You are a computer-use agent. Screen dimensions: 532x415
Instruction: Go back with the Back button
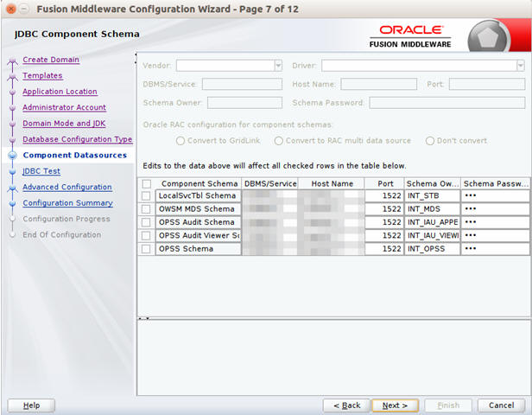[346, 405]
